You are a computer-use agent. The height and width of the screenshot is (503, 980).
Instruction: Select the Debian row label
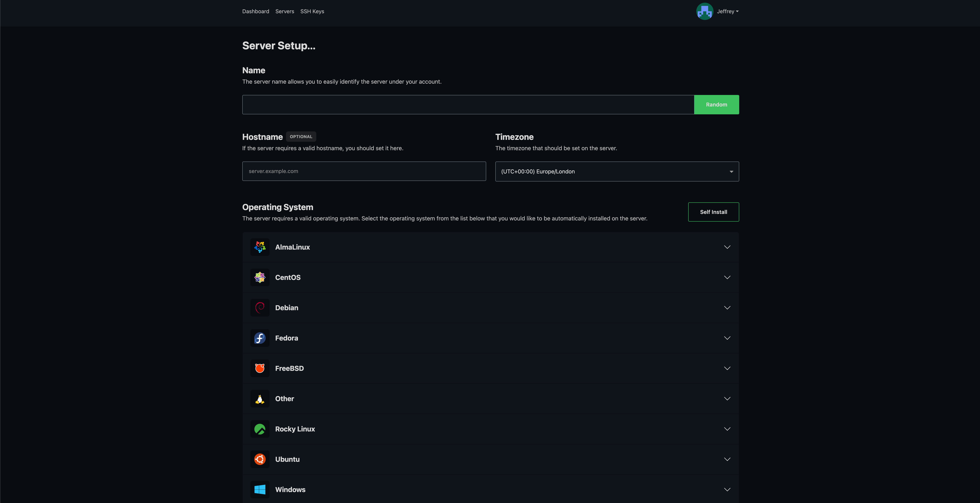coord(287,308)
